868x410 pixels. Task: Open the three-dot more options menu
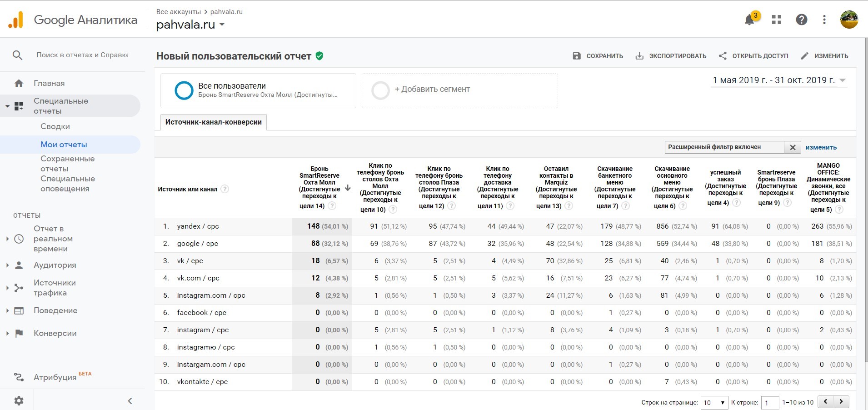(824, 20)
